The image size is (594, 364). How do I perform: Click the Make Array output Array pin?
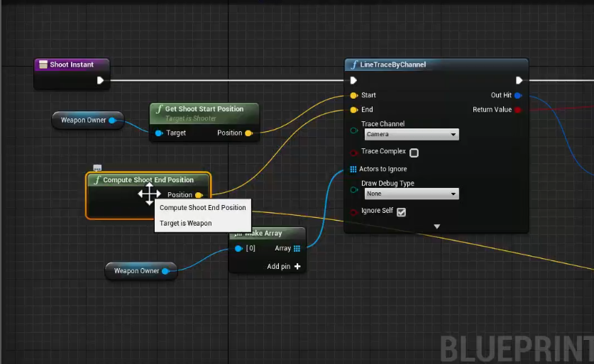297,248
